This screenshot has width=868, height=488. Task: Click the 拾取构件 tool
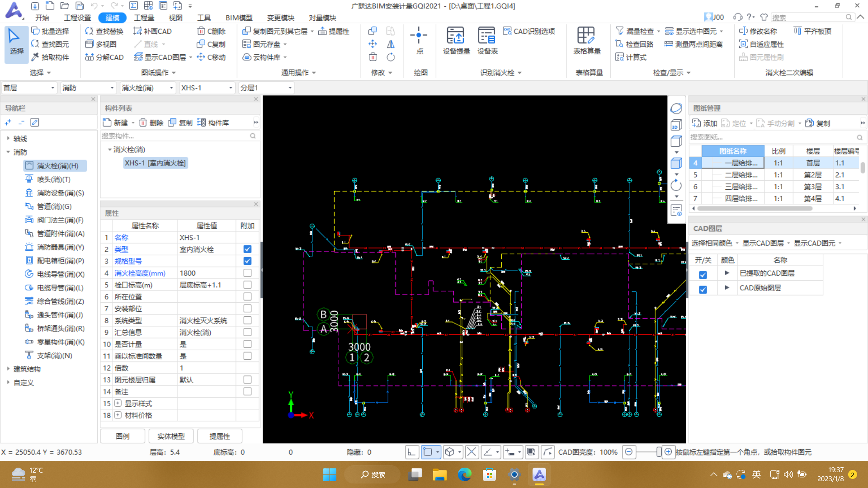tap(50, 57)
